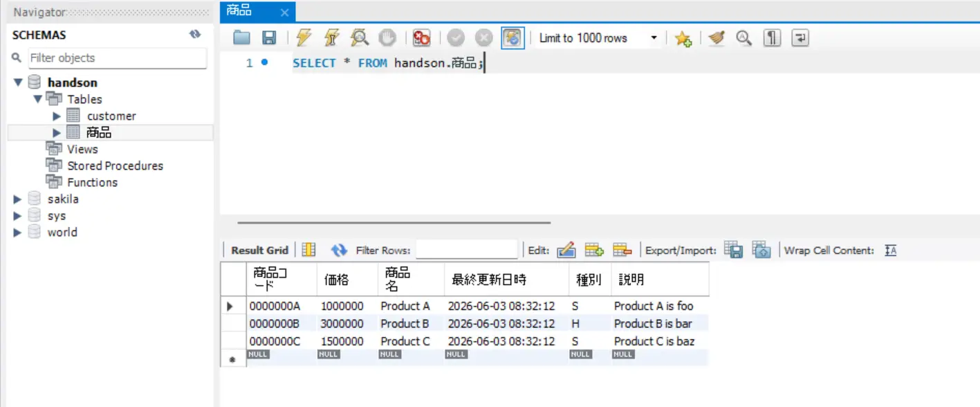Open form editor icon beside Result Grid

[x=308, y=250]
